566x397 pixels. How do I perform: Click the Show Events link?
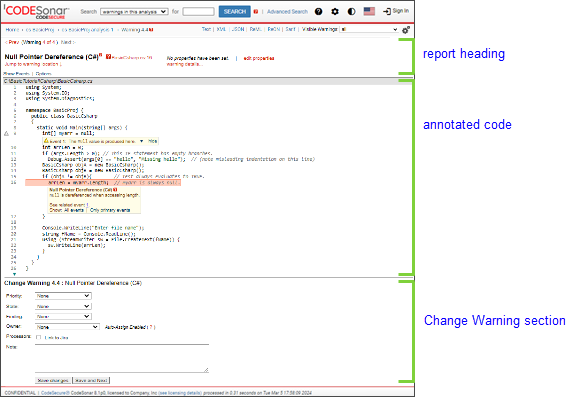[16, 74]
